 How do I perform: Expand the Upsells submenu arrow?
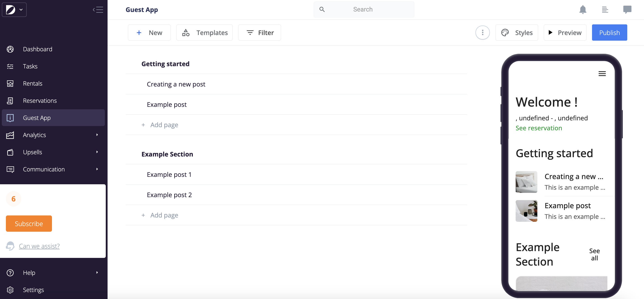tap(97, 152)
